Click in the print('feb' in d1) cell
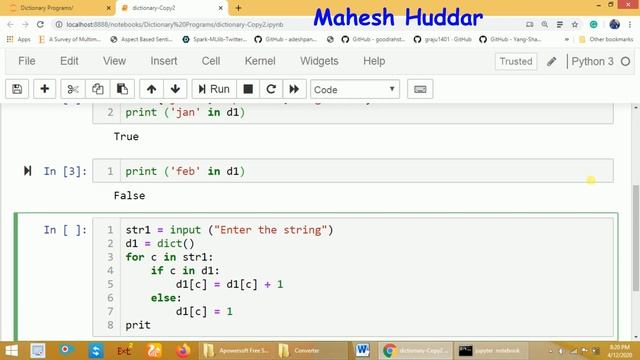 pos(353,171)
